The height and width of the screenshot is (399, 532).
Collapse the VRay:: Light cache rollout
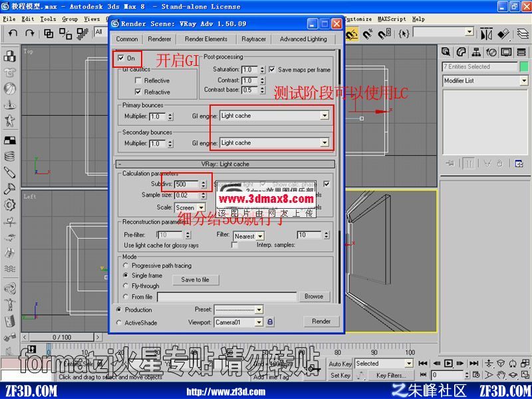coord(225,164)
